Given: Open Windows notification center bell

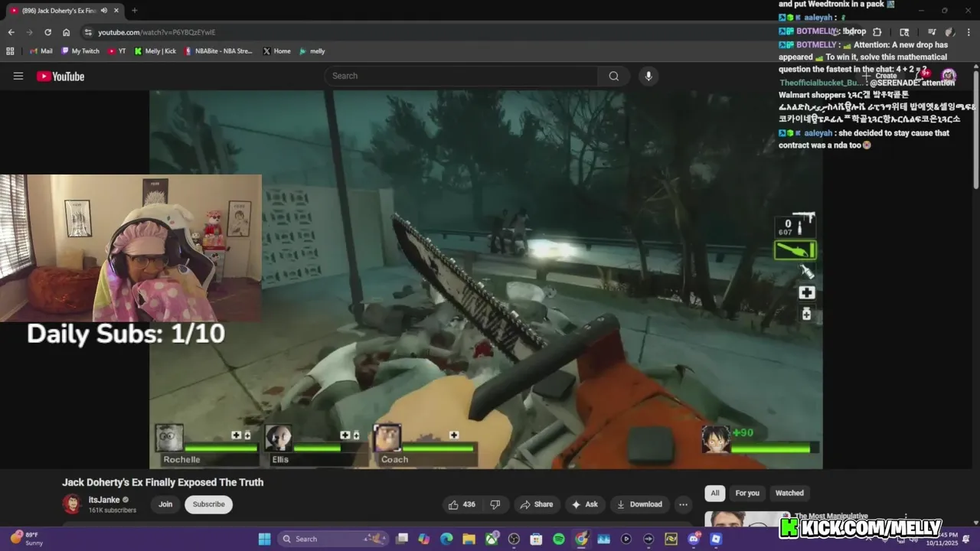Looking at the screenshot, I should click(x=966, y=540).
